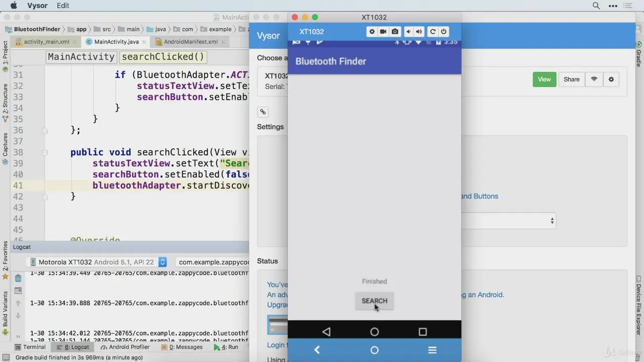
Task: Collapse code fold marker at line 36
Action: [45, 130]
